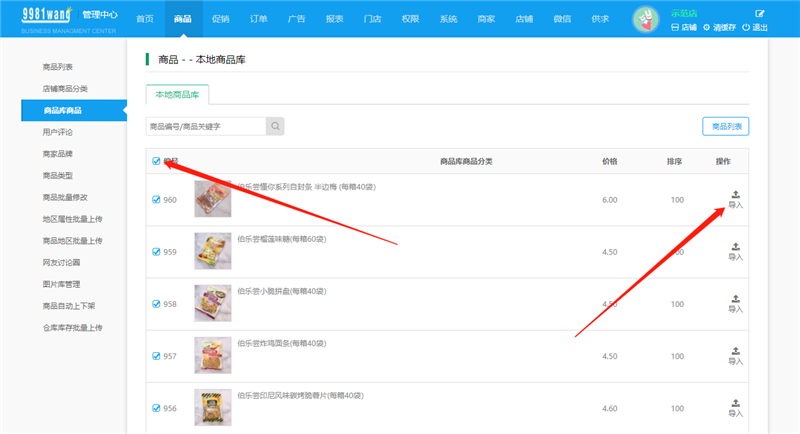
Task: Click the edit pencil icon in header
Action: click(760, 13)
